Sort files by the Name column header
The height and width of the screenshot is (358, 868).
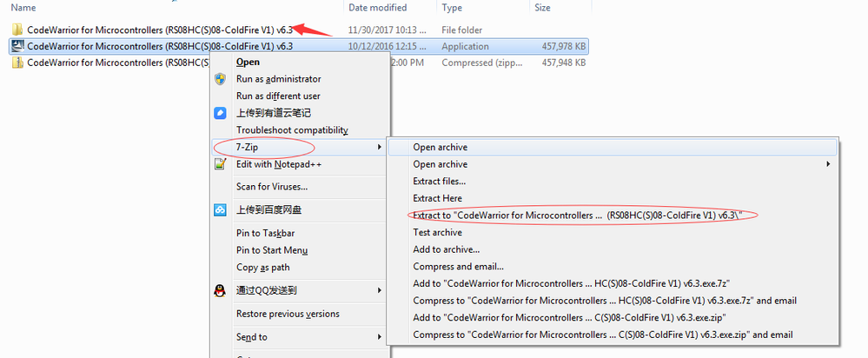pos(23,7)
